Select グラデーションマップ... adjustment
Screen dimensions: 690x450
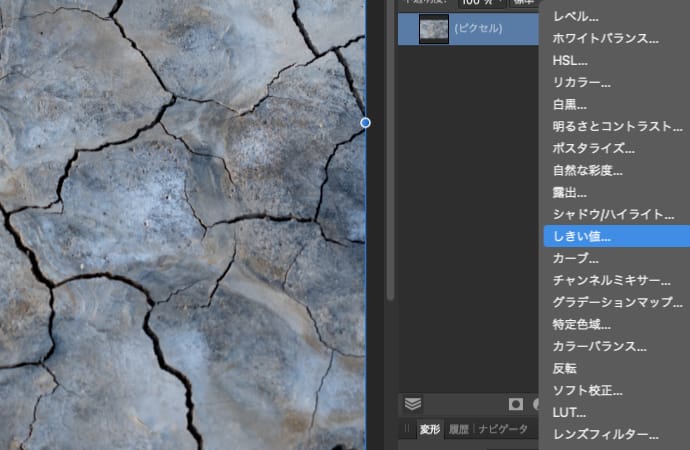pyautogui.click(x=611, y=302)
